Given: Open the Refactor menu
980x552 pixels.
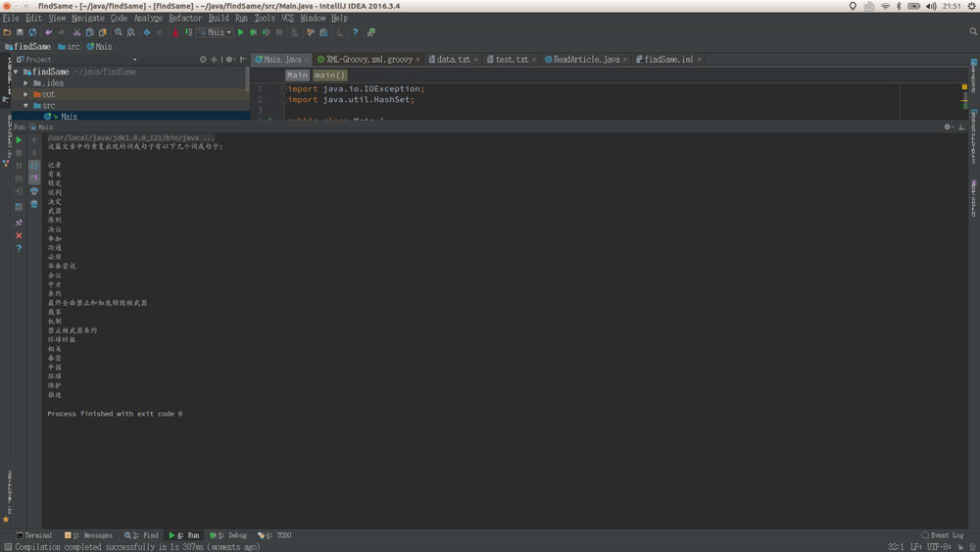Looking at the screenshot, I should pos(185,18).
